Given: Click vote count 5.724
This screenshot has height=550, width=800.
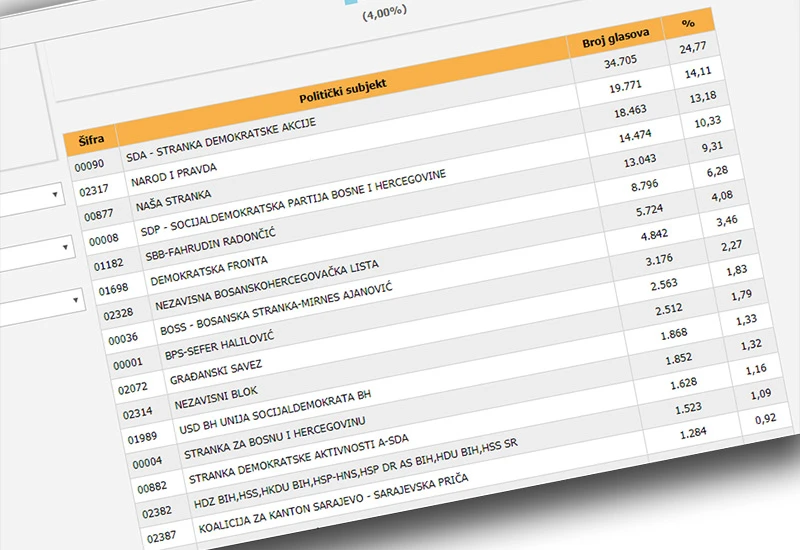Looking at the screenshot, I should click(x=649, y=210).
